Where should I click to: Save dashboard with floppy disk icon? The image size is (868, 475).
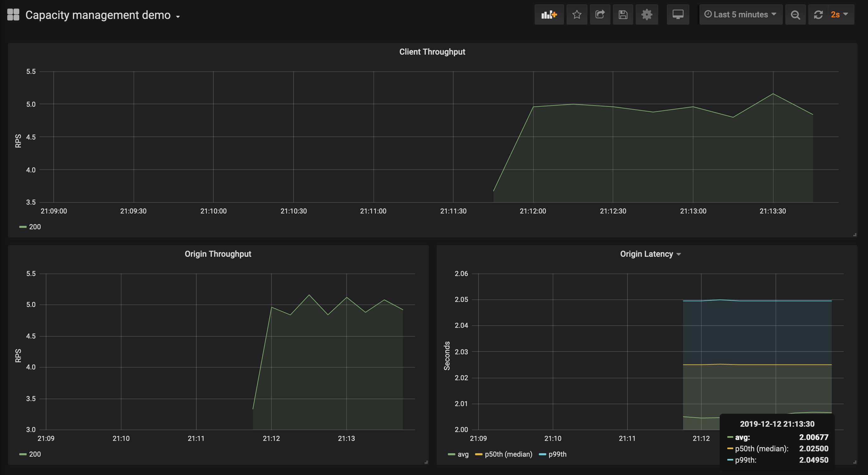pyautogui.click(x=623, y=15)
